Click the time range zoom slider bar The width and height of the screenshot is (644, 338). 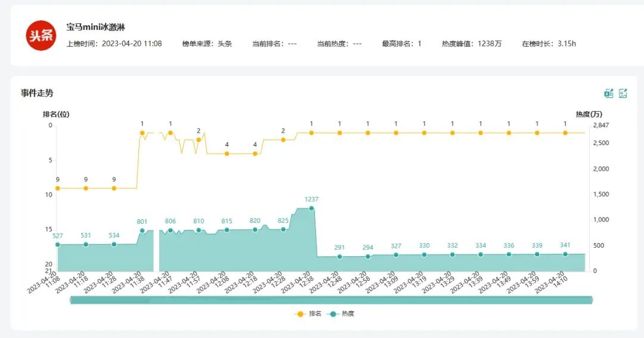click(x=330, y=300)
